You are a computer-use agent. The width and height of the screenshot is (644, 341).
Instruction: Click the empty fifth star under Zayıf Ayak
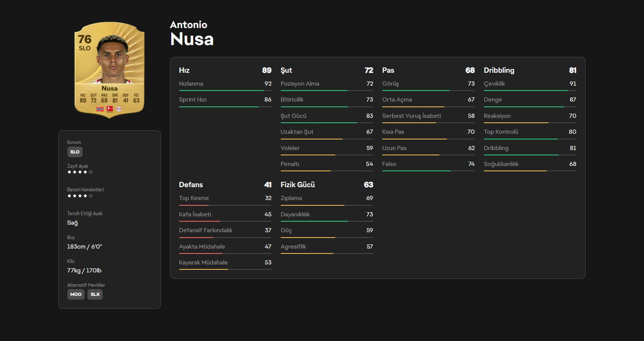[91, 172]
